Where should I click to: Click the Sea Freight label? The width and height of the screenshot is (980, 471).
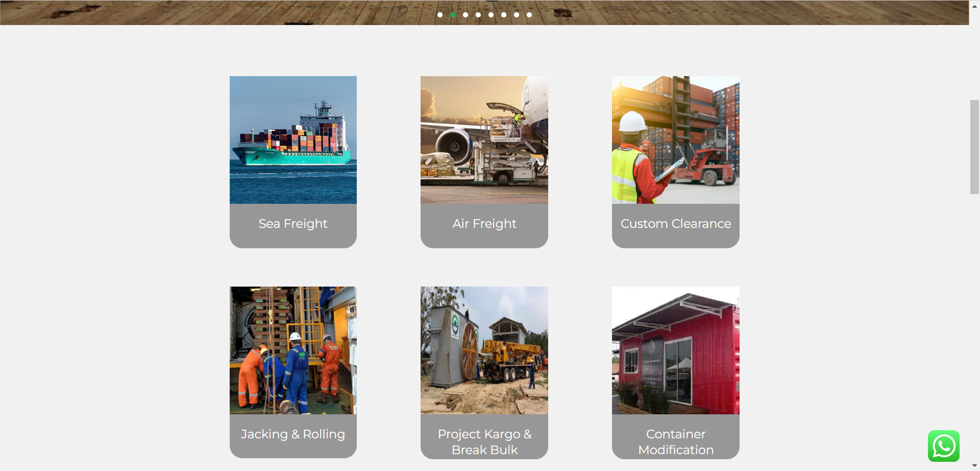pos(293,224)
